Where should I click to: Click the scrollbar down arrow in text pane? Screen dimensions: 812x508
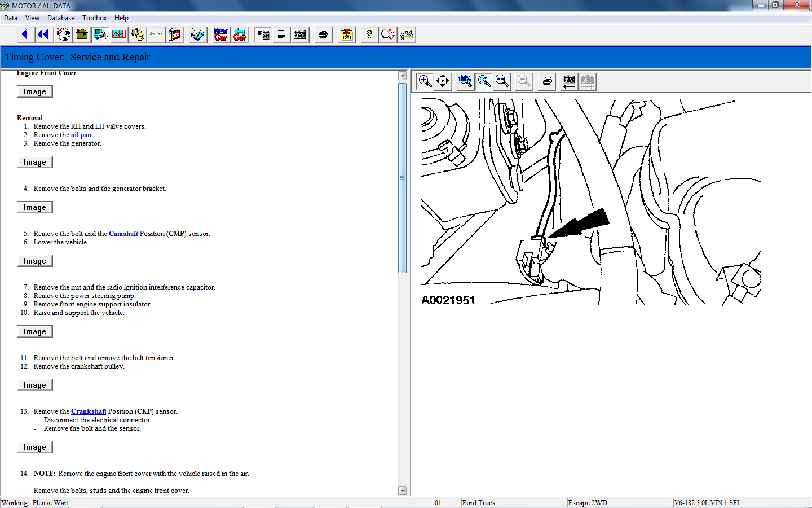click(x=402, y=491)
